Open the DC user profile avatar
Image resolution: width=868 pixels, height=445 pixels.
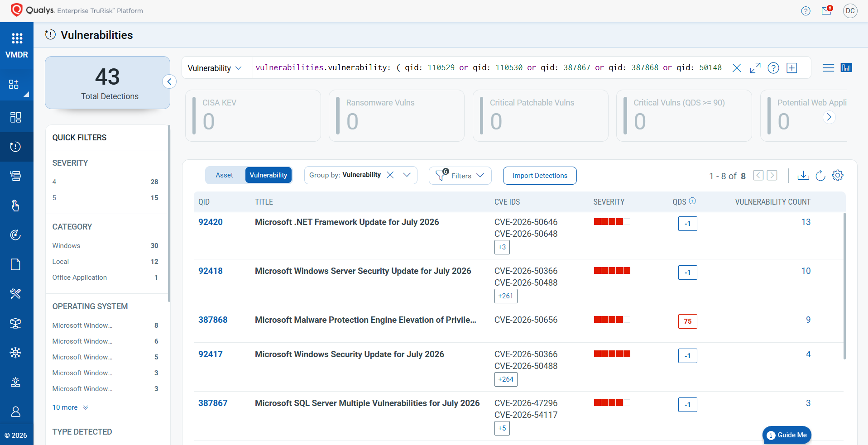coord(850,11)
